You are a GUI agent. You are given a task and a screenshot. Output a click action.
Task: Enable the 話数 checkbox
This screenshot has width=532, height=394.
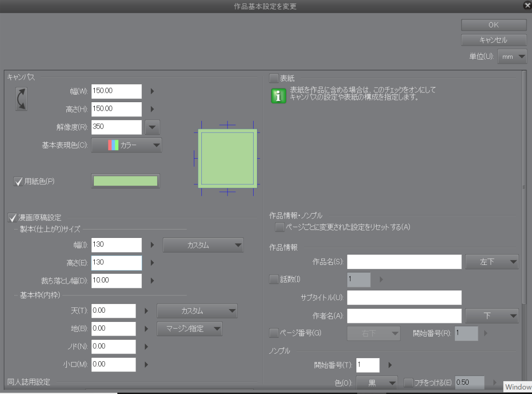coord(274,279)
